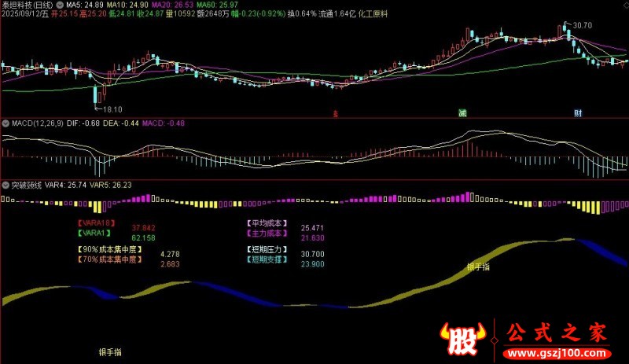Click the green 减 event marker
This screenshot has height=364, width=629.
point(462,113)
